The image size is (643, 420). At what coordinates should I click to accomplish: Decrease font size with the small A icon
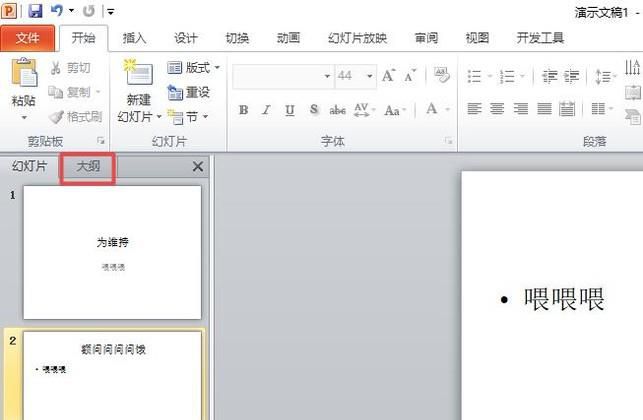click(410, 76)
